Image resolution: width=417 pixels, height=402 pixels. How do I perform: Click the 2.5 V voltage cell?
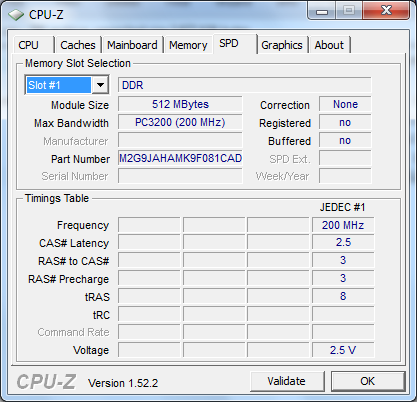(x=343, y=350)
